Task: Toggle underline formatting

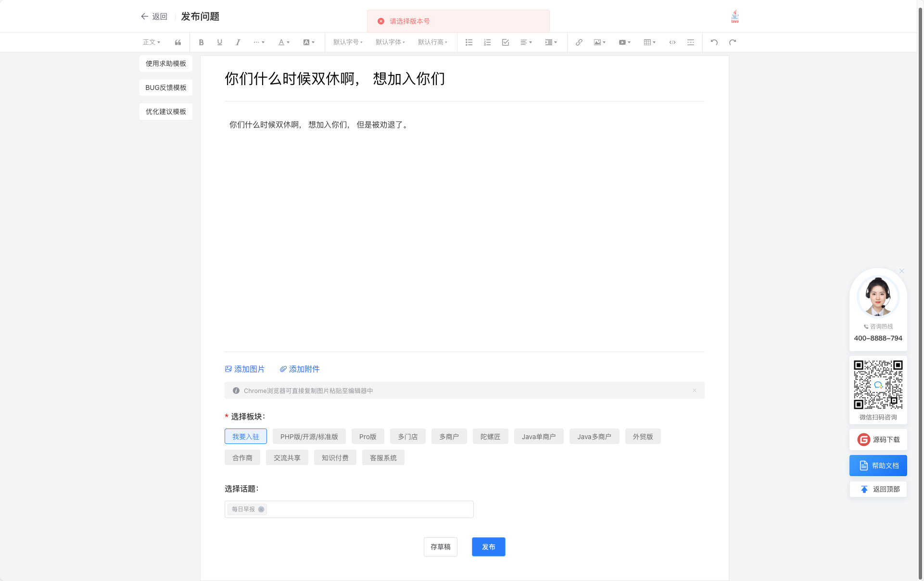Action: click(220, 42)
